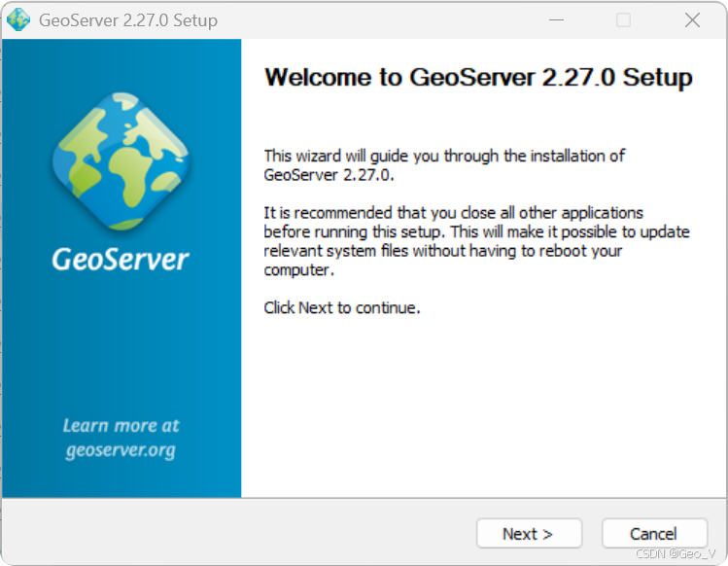Click the "It is recommended that you close" paragraph
The width and height of the screenshot is (728, 566).
point(477,241)
